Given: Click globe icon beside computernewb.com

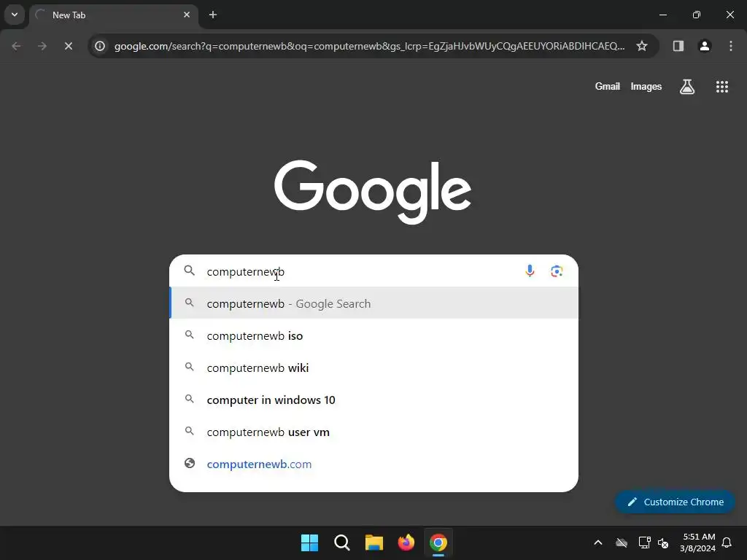Looking at the screenshot, I should (x=190, y=463).
